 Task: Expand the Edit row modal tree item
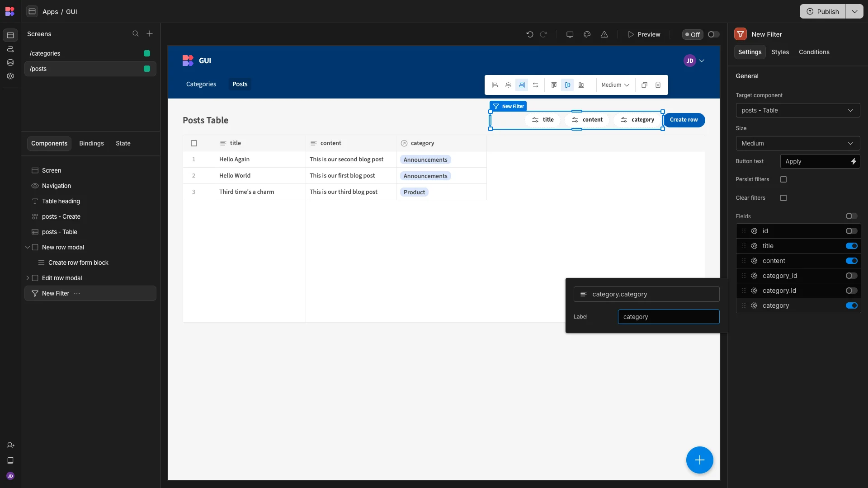[x=28, y=278]
